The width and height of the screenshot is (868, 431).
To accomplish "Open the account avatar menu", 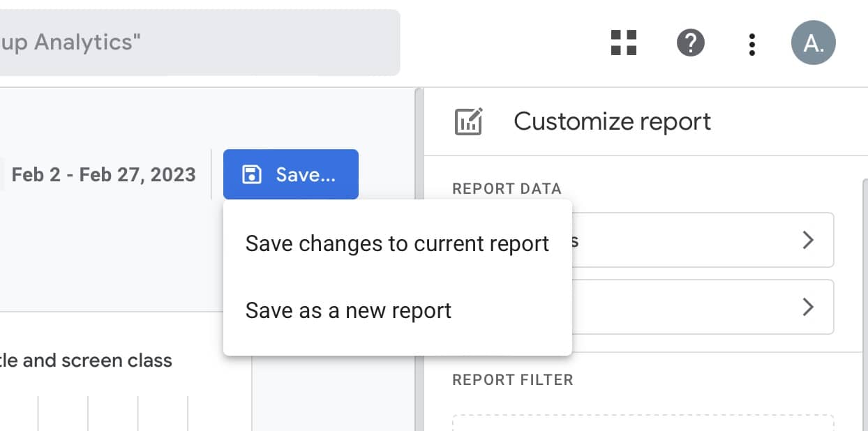I will coord(813,43).
